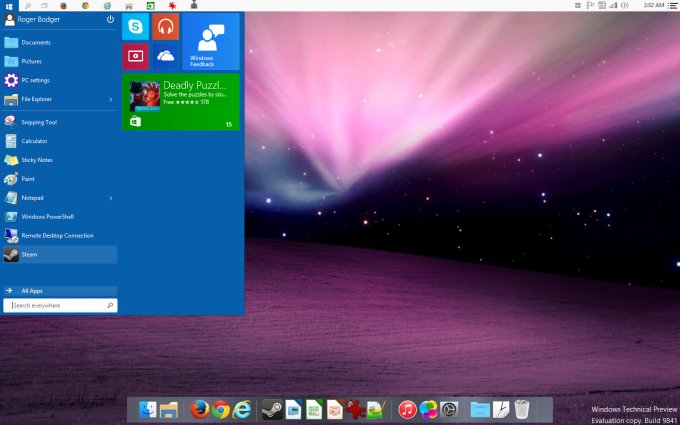The image size is (680, 425).
Task: Open the Skype tile
Action: tap(135, 27)
